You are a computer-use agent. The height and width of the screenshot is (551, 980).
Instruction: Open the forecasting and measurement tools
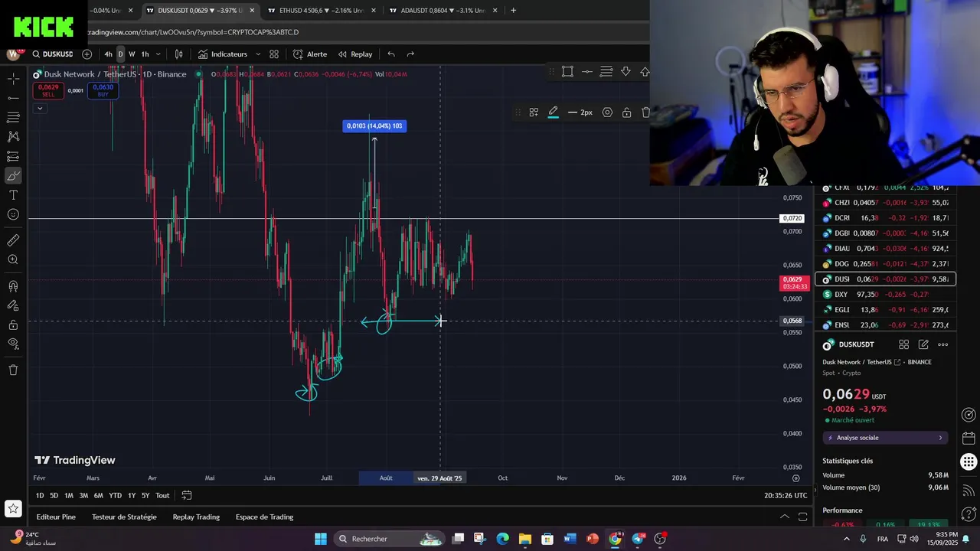coord(13,156)
